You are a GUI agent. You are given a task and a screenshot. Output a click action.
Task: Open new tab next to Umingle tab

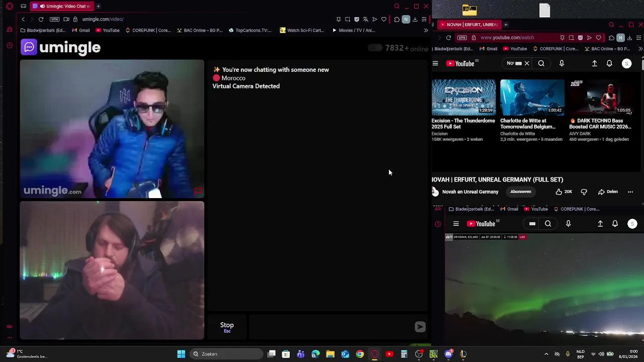coord(98,6)
